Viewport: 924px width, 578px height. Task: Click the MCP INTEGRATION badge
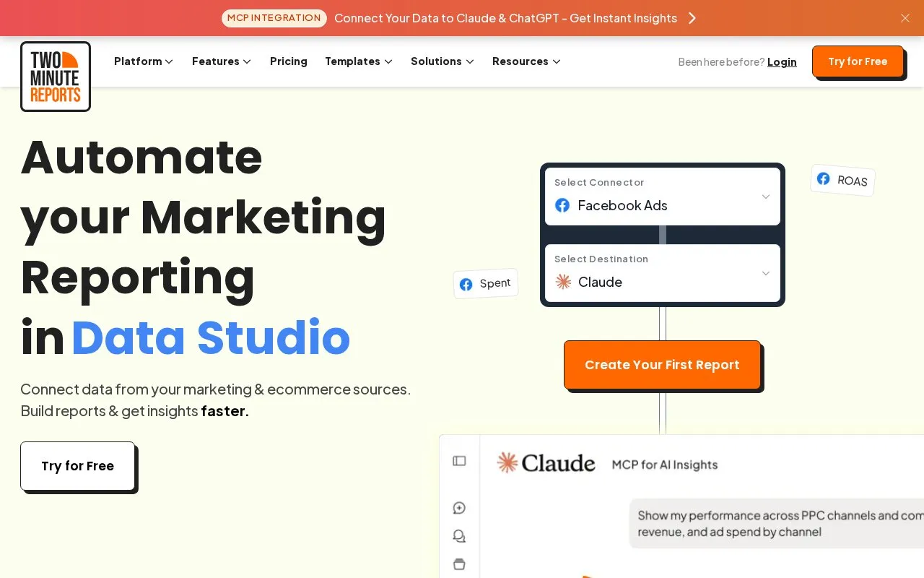click(274, 18)
